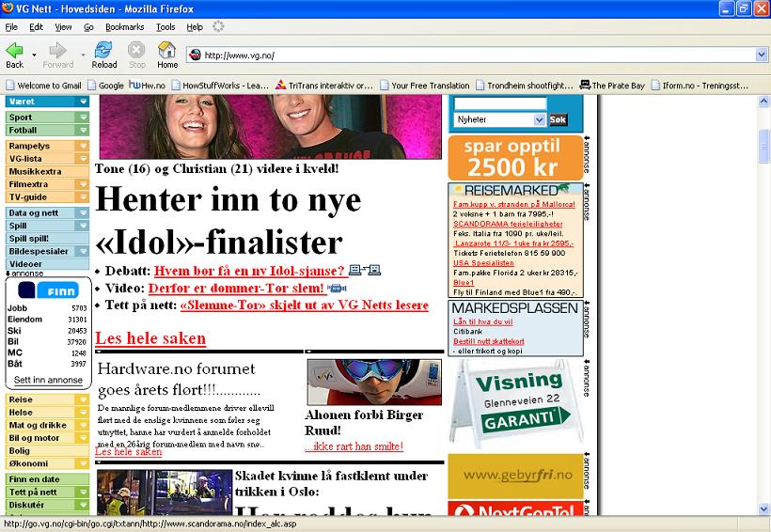This screenshot has height=532, width=771.
Task: Click the Stop loading icon
Action: (x=136, y=50)
